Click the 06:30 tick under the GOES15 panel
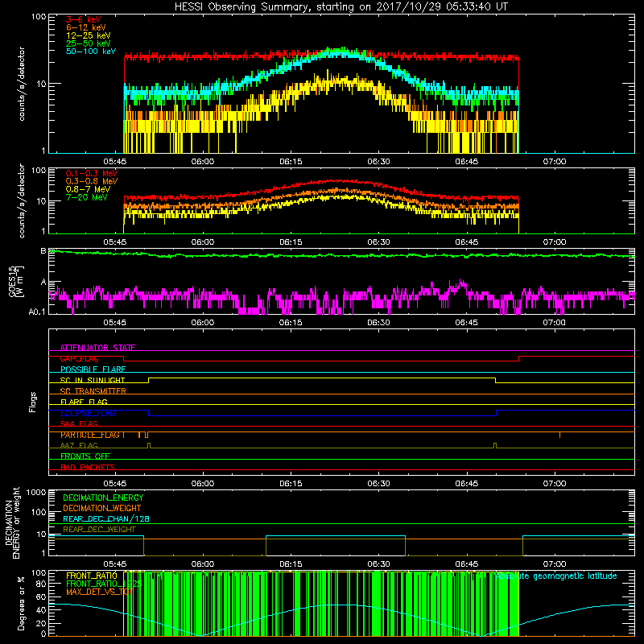The image size is (644, 644). [x=378, y=323]
